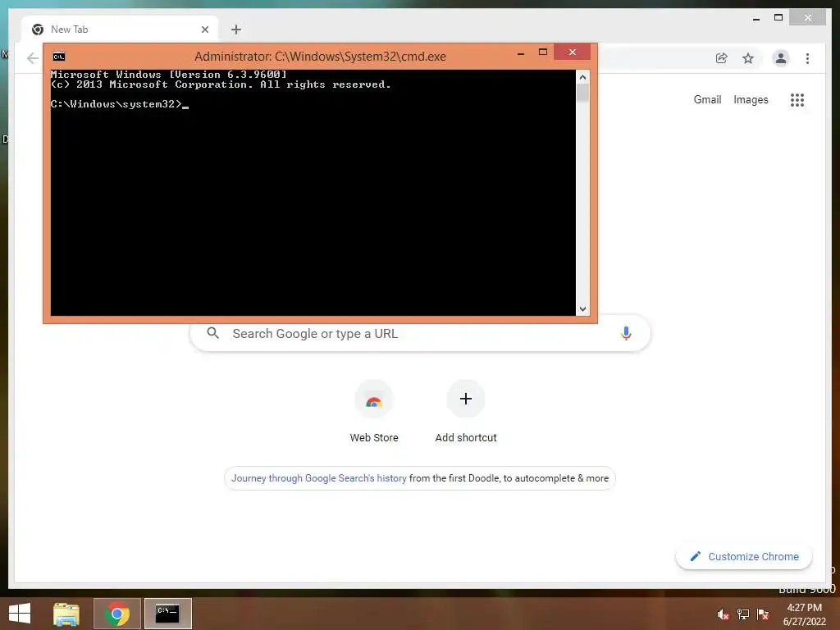Open Chrome's three-dot menu
Screen dimensions: 840x630
807,58
